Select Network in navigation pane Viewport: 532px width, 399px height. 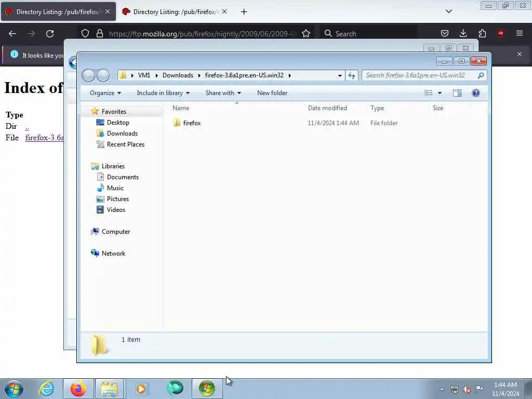coord(113,254)
